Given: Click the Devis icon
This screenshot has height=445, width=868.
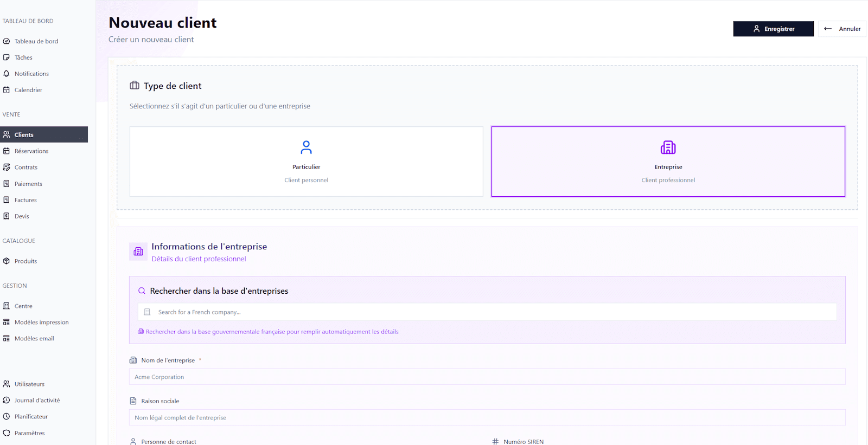Looking at the screenshot, I should pyautogui.click(x=7, y=216).
